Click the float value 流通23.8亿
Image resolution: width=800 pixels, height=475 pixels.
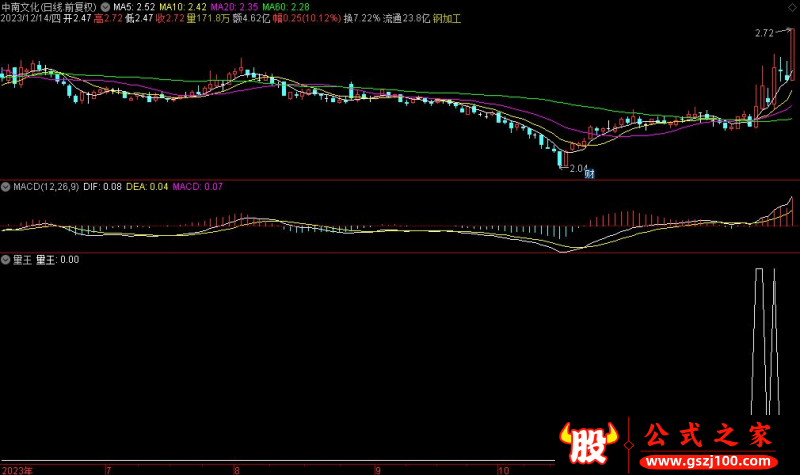(407, 18)
